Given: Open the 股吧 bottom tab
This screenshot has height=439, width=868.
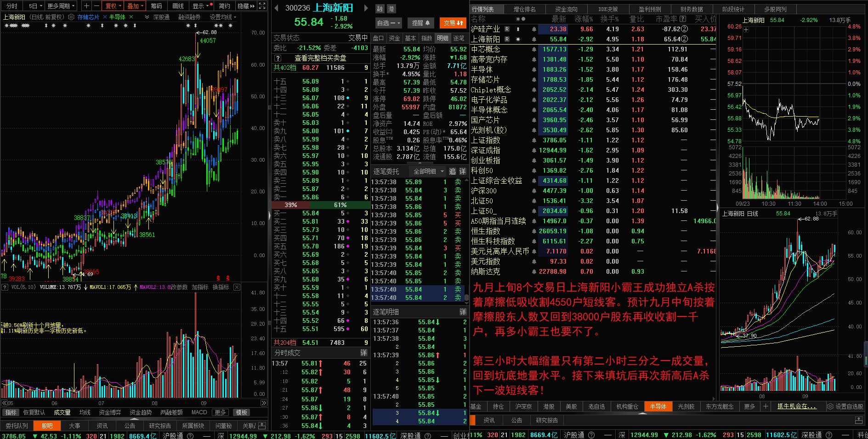Looking at the screenshot, I should click(47, 426).
